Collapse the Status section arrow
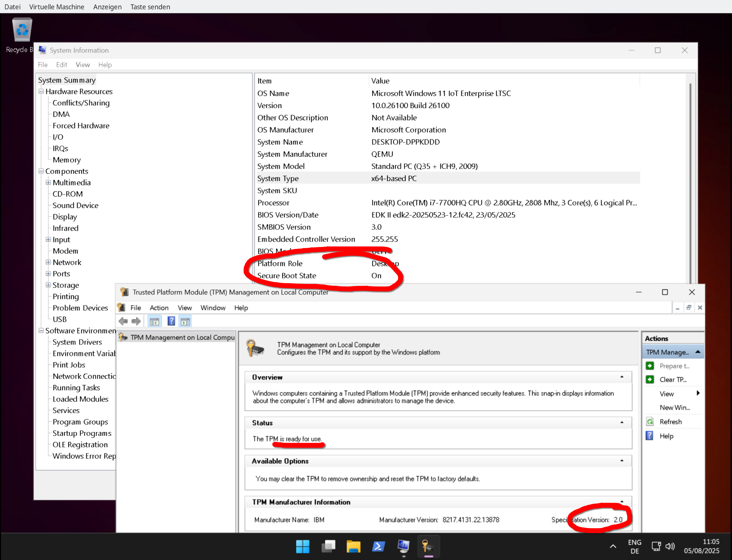 pos(622,422)
